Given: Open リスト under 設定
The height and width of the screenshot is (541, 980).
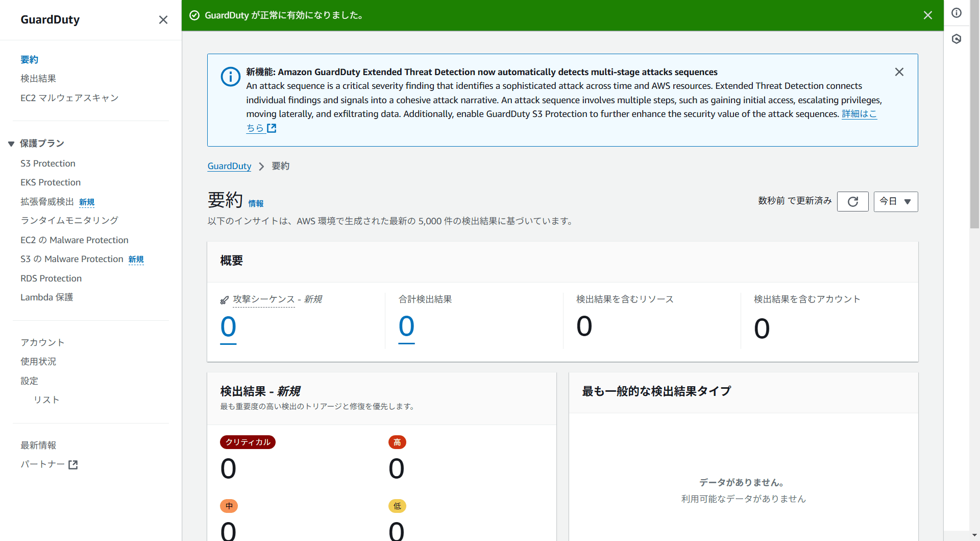Looking at the screenshot, I should (x=46, y=400).
